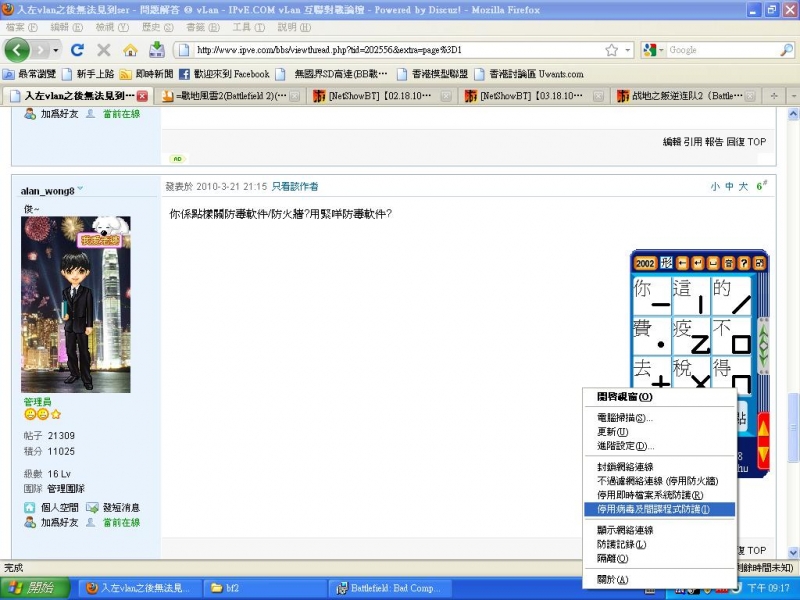Open the downloads icon beside the home button
Viewport: 800px width, 600px height.
pos(157,50)
